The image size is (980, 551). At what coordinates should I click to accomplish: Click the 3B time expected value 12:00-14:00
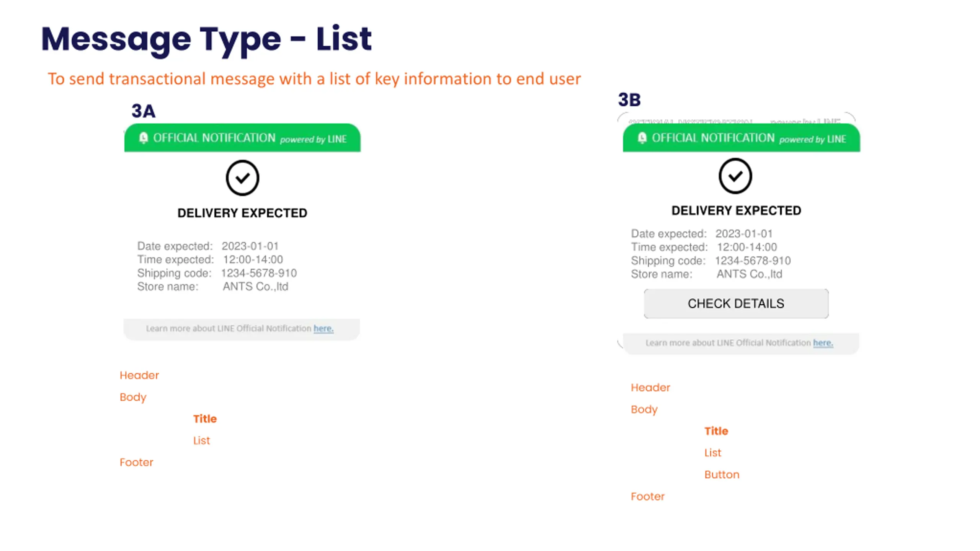point(746,247)
